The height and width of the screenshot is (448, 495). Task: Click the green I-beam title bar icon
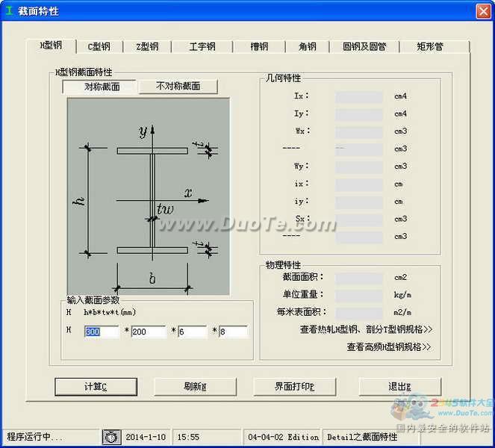[10, 10]
